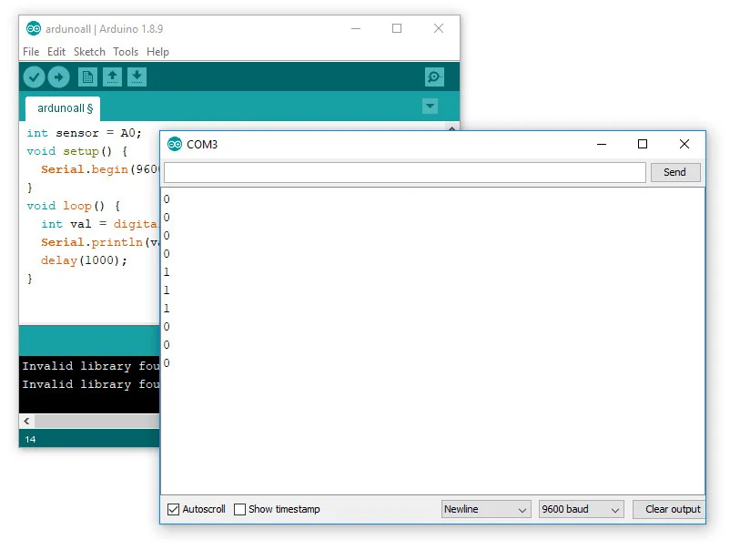Enable the Show timestamp checkbox
This screenshot has height=560, width=730.
pos(239,509)
